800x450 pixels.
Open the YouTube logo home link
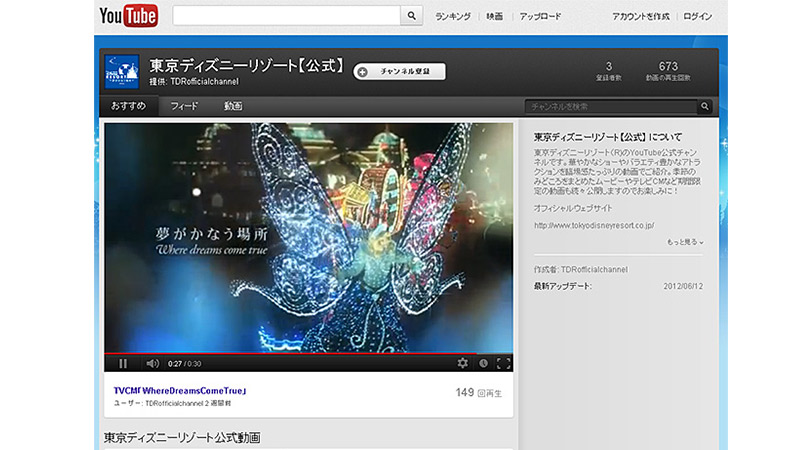click(129, 16)
